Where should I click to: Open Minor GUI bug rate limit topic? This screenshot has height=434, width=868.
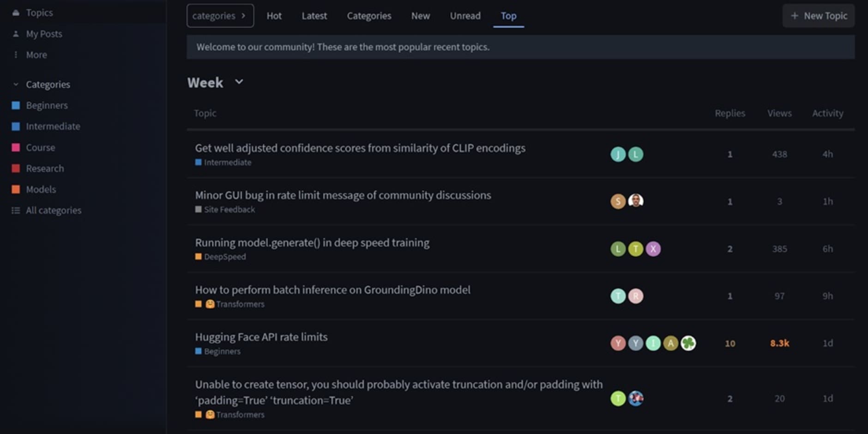tap(343, 195)
